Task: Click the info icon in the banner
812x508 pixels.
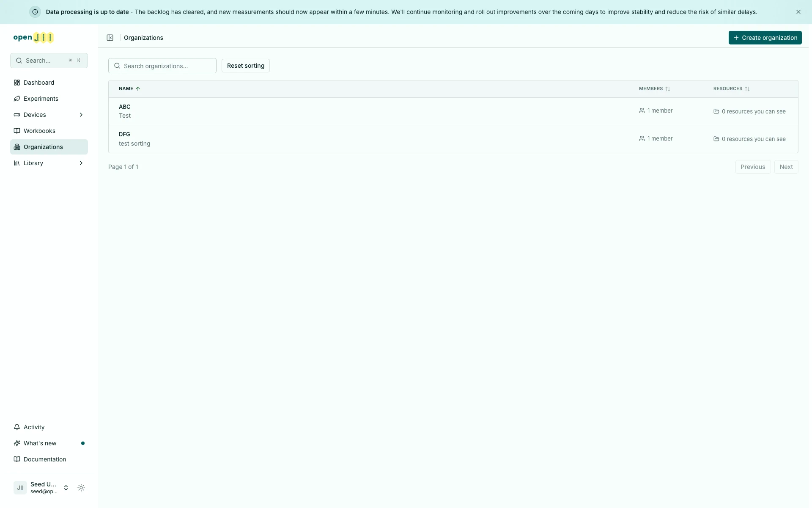Action: pyautogui.click(x=35, y=12)
